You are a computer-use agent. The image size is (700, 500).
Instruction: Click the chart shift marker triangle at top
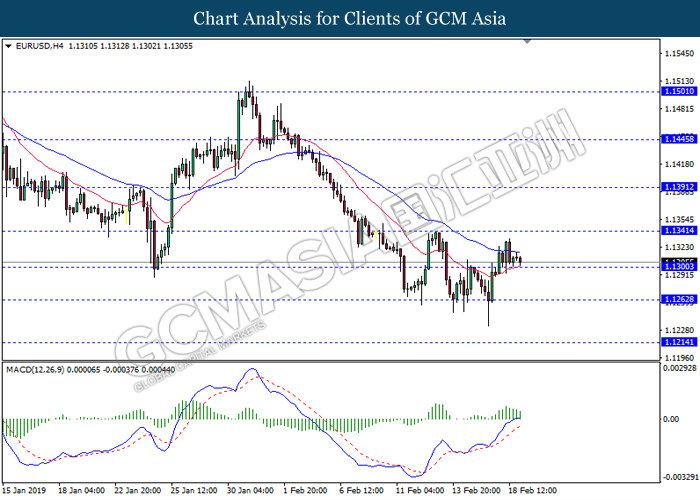point(527,41)
